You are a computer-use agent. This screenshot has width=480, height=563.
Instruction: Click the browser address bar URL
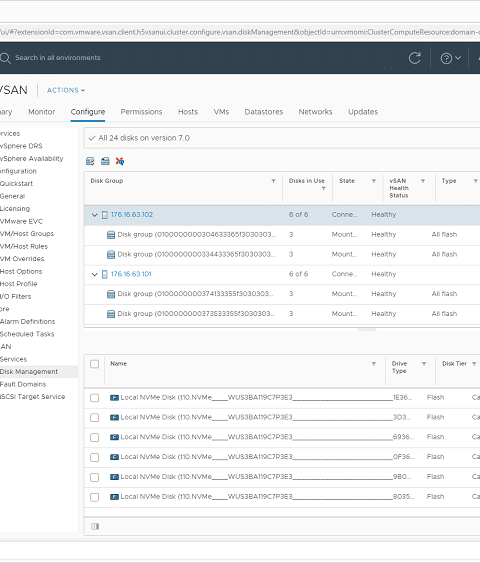[x=240, y=32]
